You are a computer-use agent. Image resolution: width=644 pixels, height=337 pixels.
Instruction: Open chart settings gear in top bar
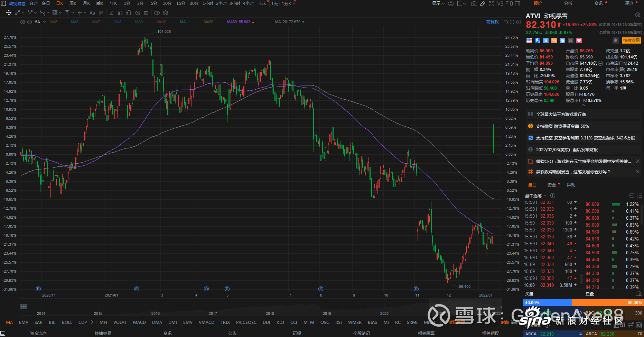coord(451,3)
